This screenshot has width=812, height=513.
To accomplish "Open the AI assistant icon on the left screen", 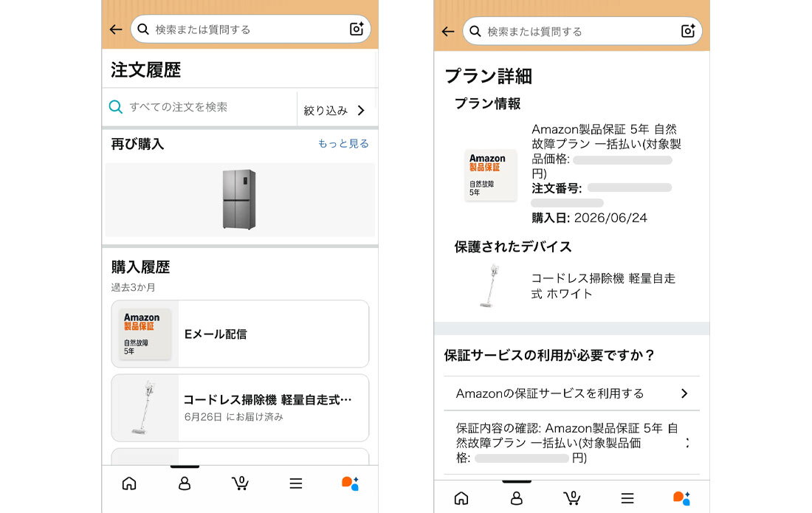I will pyautogui.click(x=351, y=483).
